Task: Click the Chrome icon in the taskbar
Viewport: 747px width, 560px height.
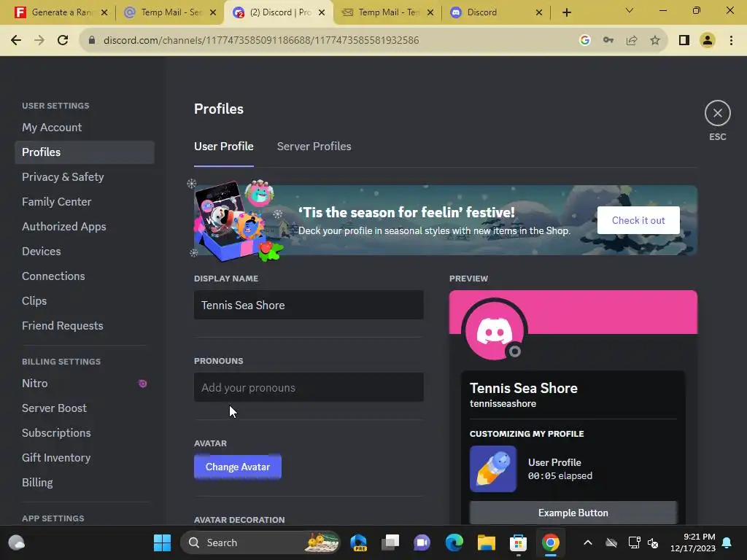Action: [x=550, y=542]
